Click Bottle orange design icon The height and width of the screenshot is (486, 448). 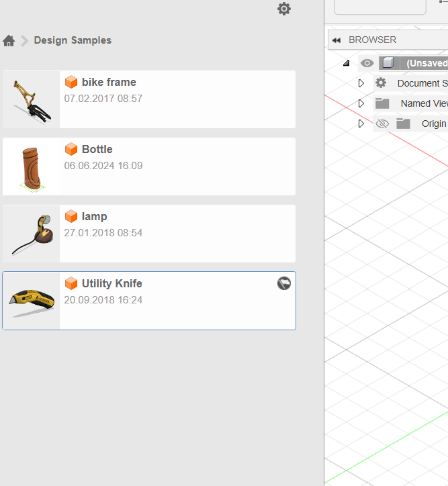pyautogui.click(x=71, y=149)
